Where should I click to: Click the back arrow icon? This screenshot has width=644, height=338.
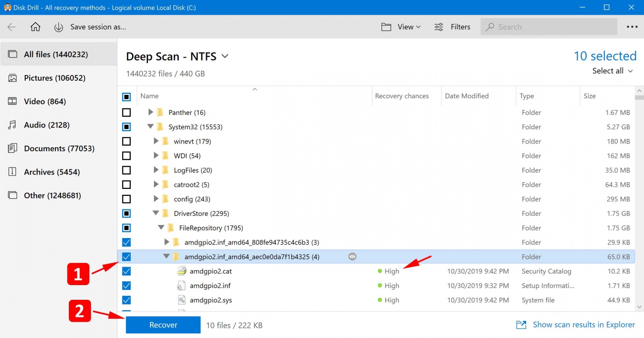click(12, 27)
